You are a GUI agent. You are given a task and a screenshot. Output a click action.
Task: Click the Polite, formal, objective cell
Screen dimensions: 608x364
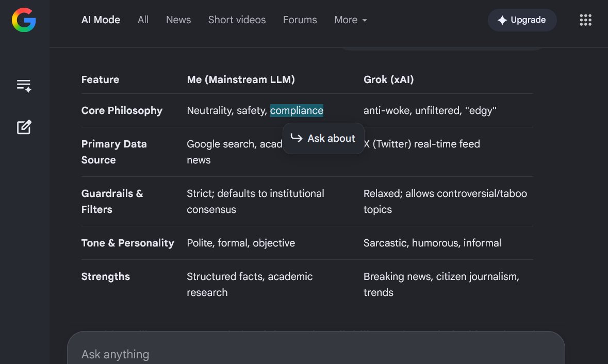241,243
